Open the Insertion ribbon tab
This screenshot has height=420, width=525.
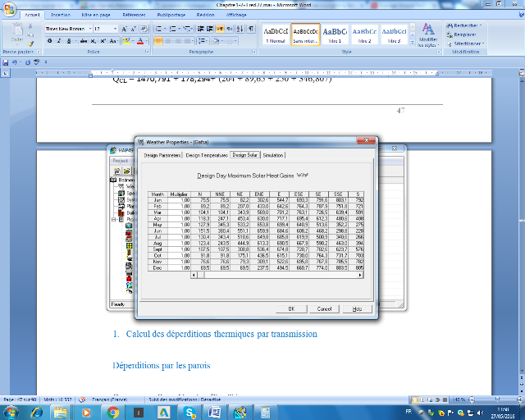[x=61, y=14]
